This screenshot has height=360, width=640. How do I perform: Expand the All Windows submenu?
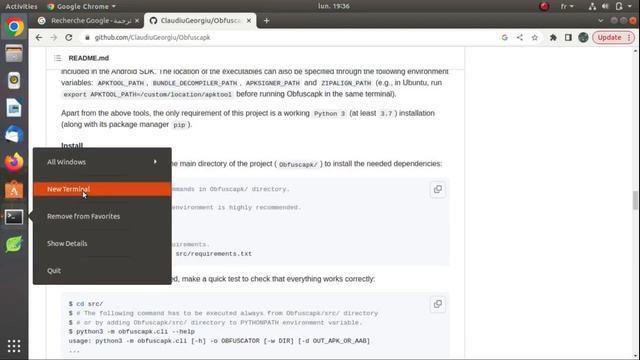pyautogui.click(x=102, y=162)
